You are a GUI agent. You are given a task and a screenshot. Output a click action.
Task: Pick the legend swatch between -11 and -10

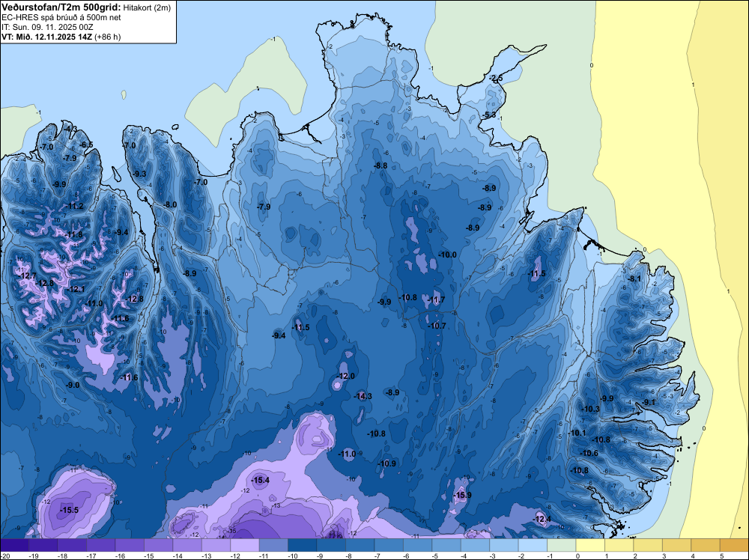273,546
